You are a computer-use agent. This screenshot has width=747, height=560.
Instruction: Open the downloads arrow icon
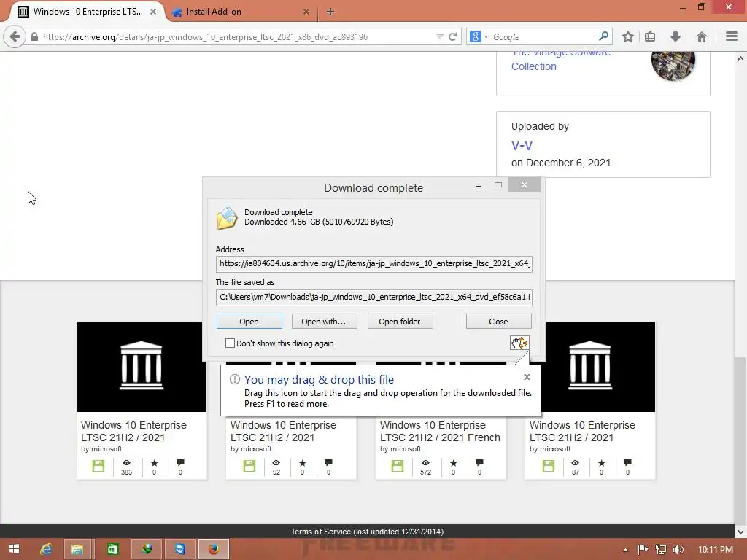676,36
